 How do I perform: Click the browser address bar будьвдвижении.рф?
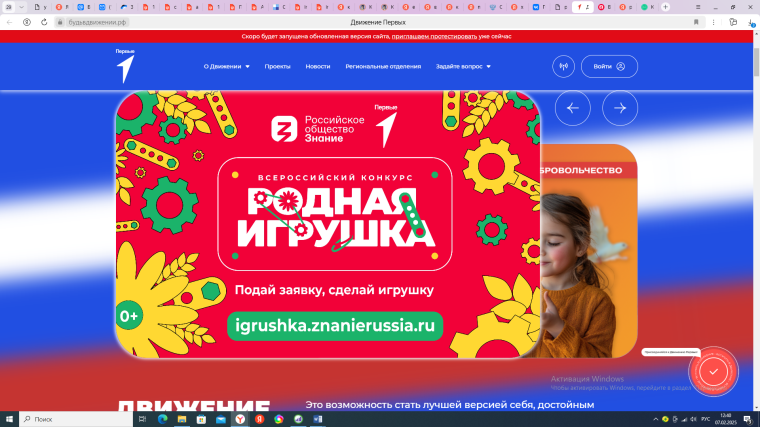click(97, 22)
